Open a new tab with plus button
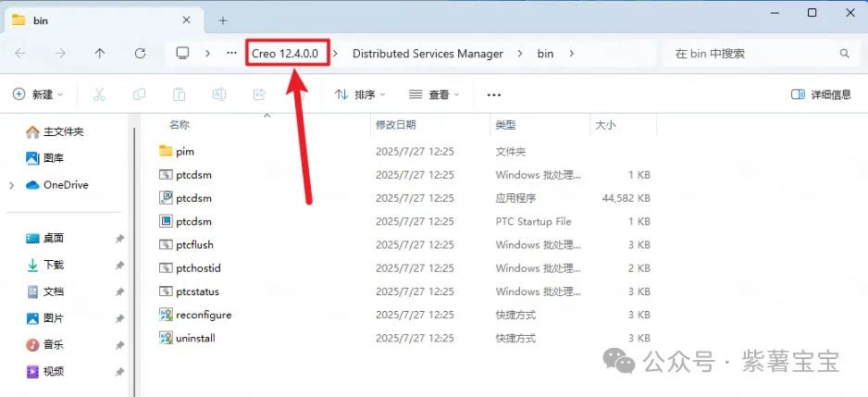Viewport: 868px width, 397px height. click(x=222, y=20)
